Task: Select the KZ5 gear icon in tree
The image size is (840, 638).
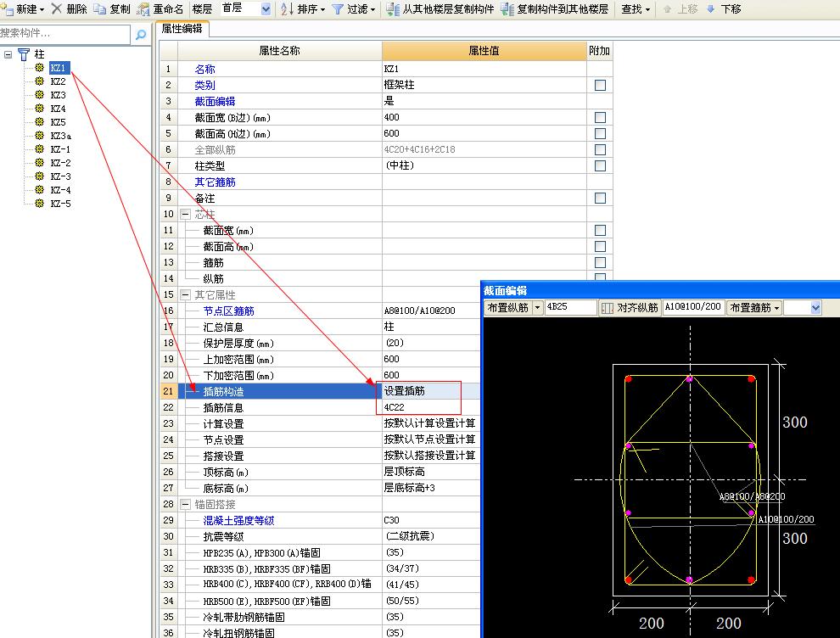Action: tap(39, 121)
